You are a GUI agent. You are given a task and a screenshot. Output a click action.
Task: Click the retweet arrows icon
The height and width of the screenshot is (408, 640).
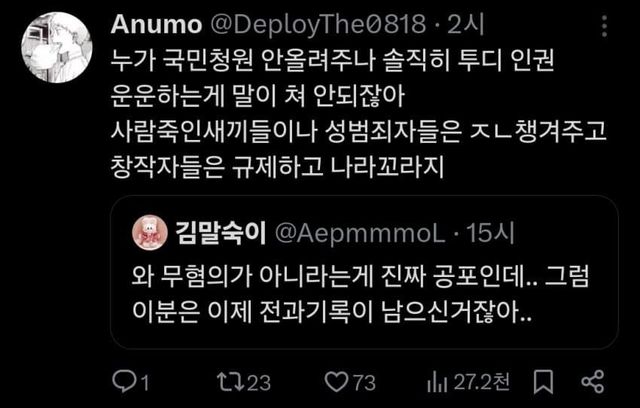click(231, 382)
